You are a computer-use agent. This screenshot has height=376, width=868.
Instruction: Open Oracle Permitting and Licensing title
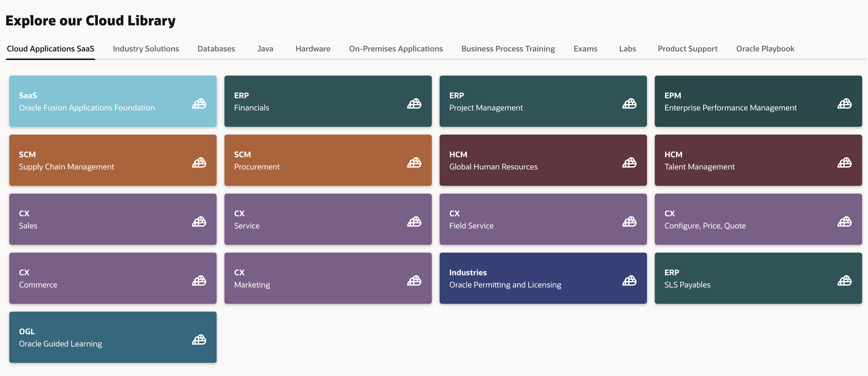[x=505, y=285]
